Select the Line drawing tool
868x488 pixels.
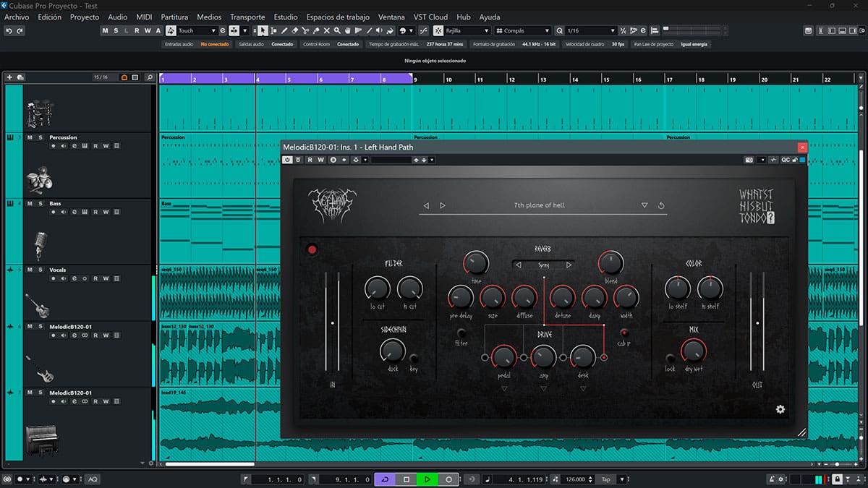point(370,31)
